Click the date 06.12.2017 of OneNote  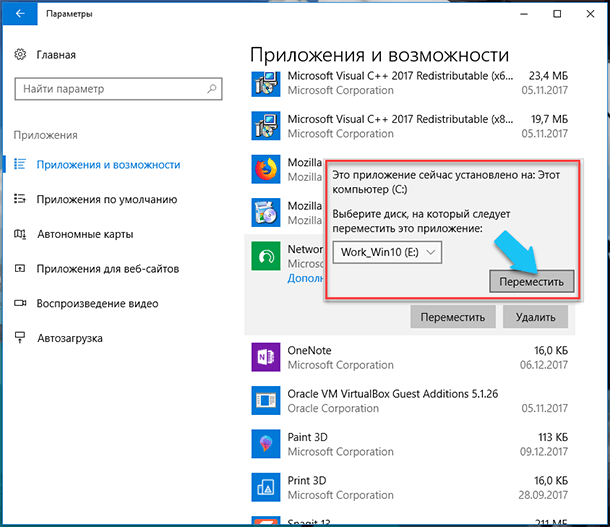pyautogui.click(x=544, y=365)
